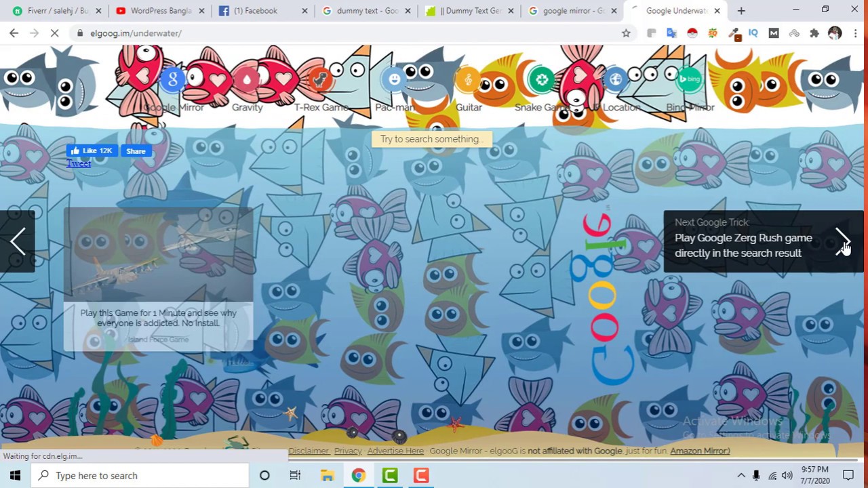868x488 pixels.
Task: Close the Facebook tab
Action: pos(304,11)
